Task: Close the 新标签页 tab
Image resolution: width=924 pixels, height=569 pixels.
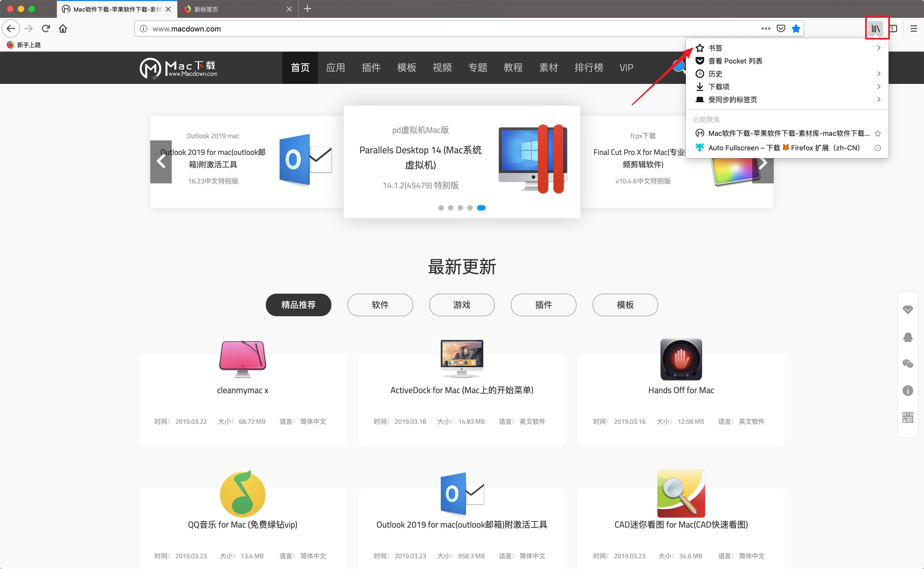Action: (x=289, y=9)
